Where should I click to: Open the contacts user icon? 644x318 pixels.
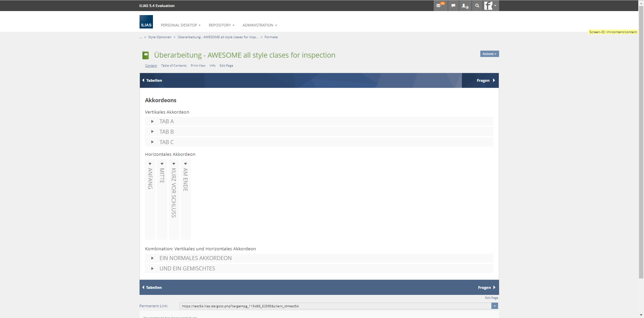pyautogui.click(x=465, y=6)
